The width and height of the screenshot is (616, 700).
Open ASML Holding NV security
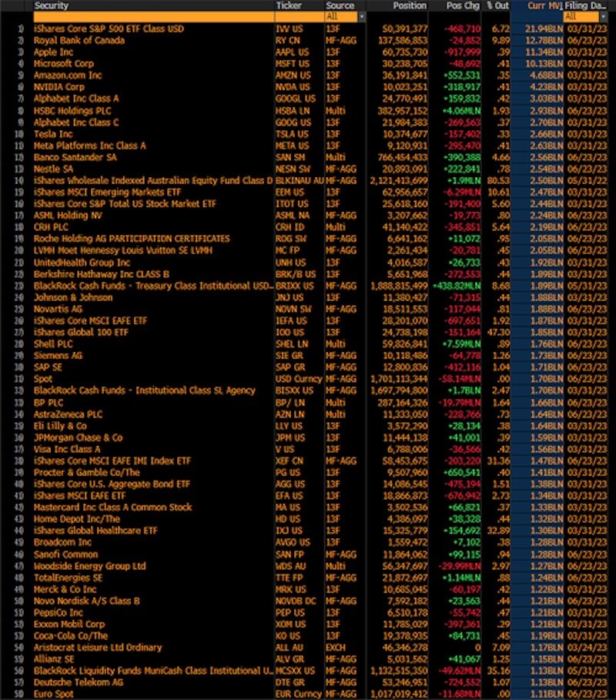coord(68,215)
